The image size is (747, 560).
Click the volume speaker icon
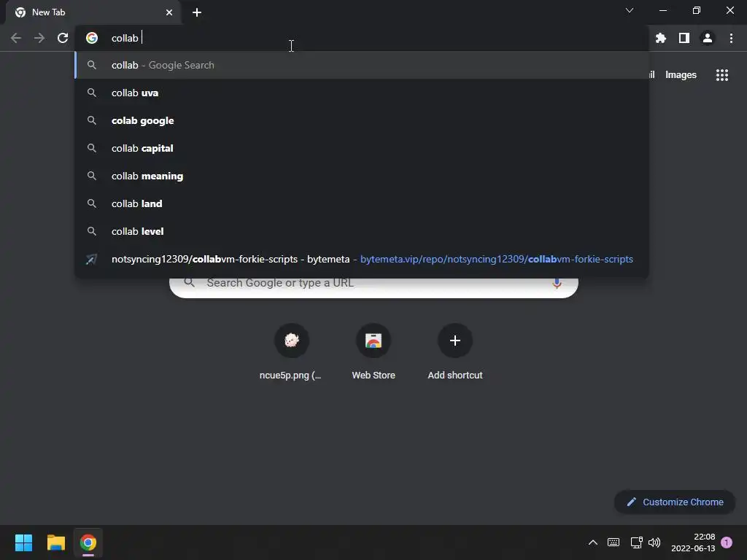pos(654,542)
